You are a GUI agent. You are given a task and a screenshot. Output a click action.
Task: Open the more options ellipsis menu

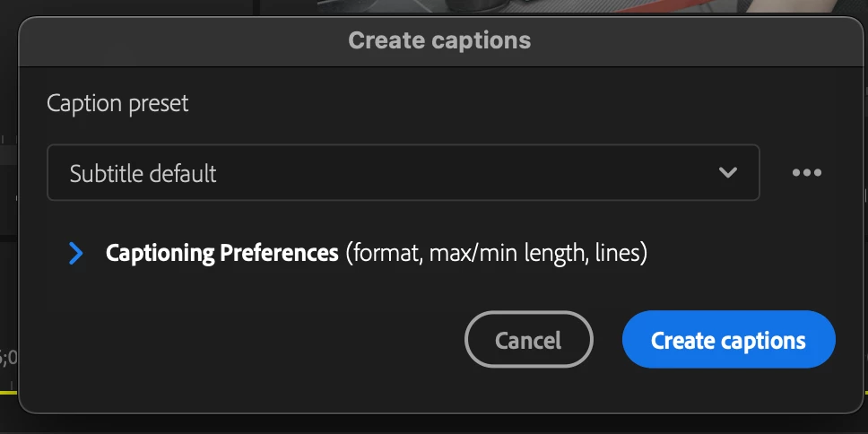806,173
